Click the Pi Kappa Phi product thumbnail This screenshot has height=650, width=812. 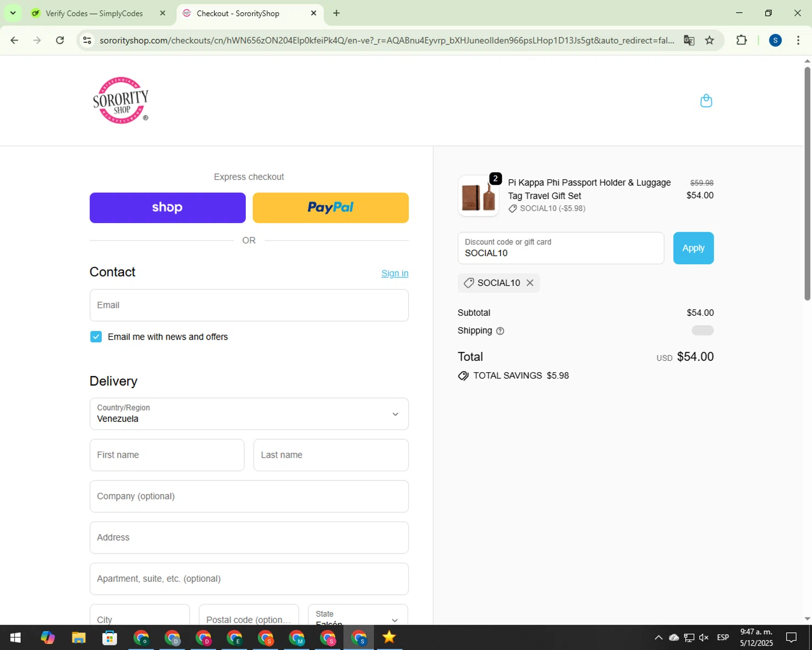tap(478, 196)
